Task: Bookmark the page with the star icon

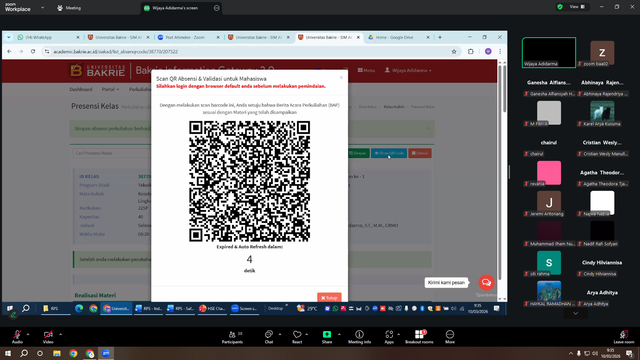Action: [454, 51]
